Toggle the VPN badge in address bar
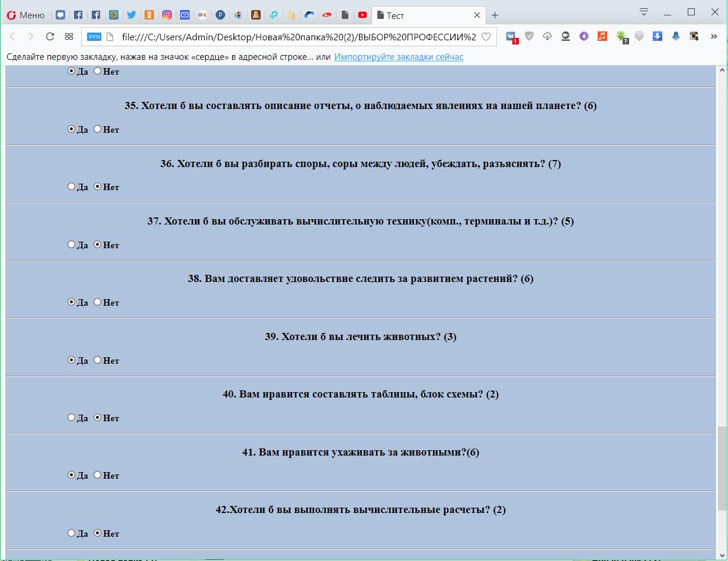 [94, 37]
